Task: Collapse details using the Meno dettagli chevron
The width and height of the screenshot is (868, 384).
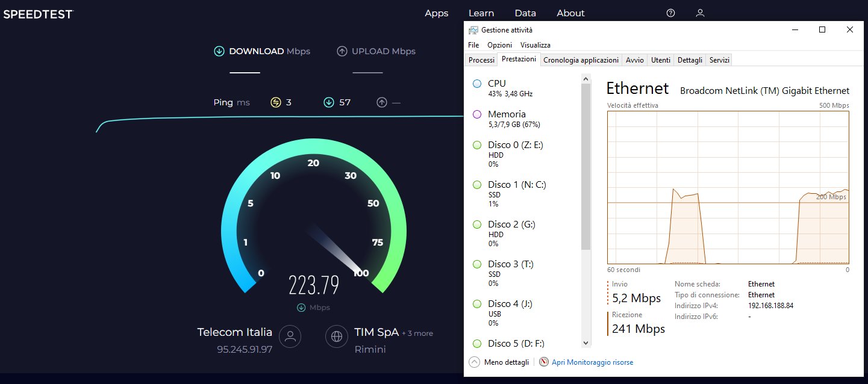Action: click(x=475, y=362)
